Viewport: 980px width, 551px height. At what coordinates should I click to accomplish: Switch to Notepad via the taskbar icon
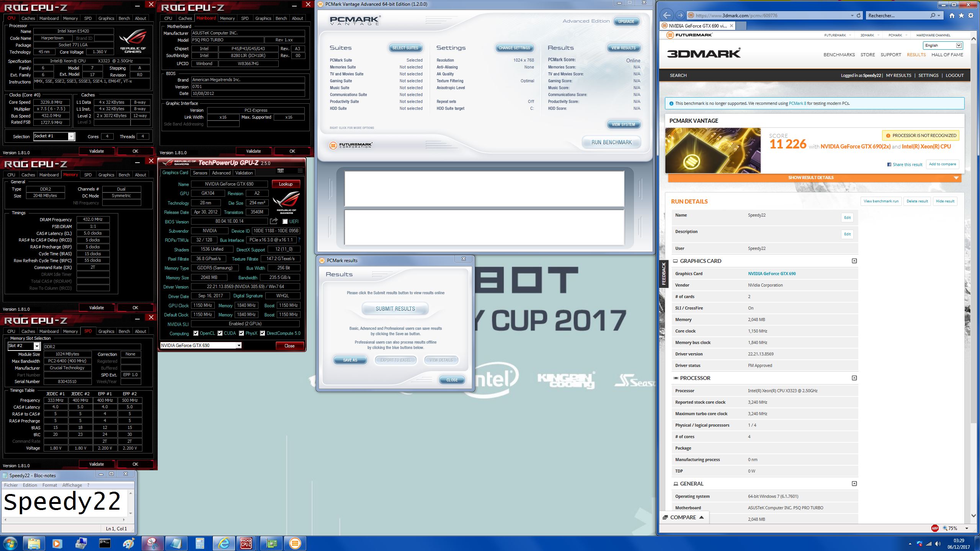click(x=176, y=543)
